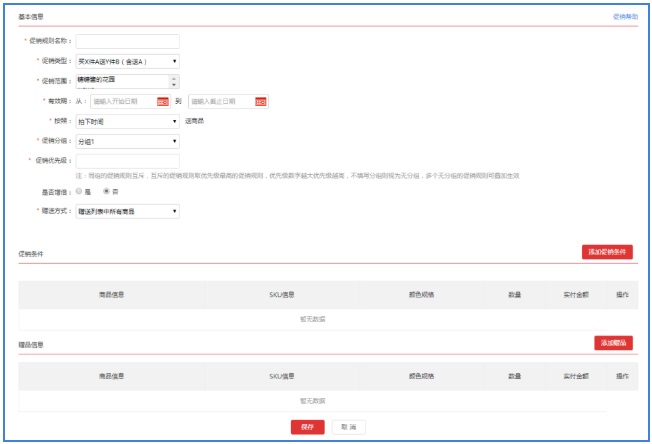652x444 pixels.
Task: Click the red 保存 button
Action: (x=308, y=427)
